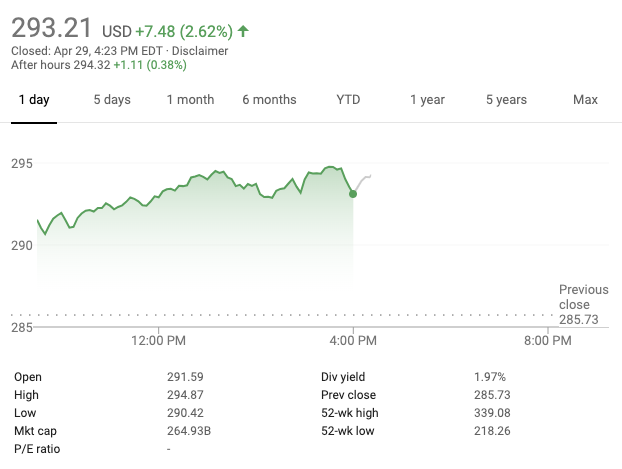
Task: Click the Mkt cap value 264.93B
Action: (x=190, y=431)
